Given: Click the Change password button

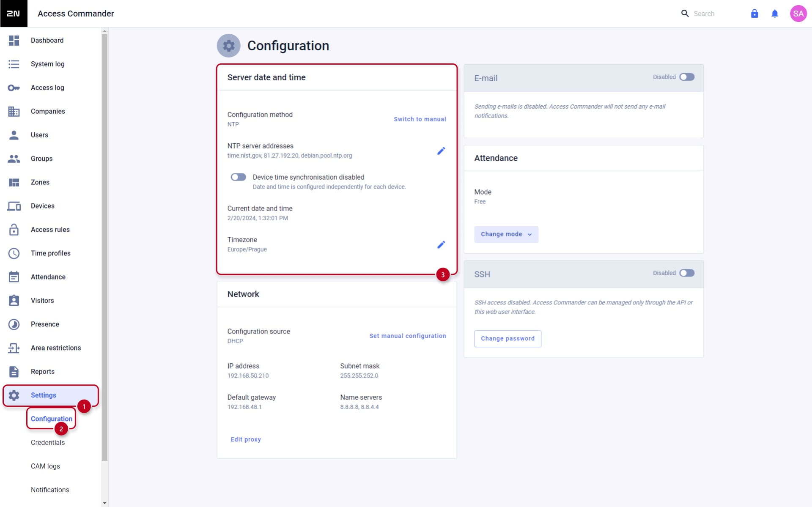Looking at the screenshot, I should (x=507, y=339).
